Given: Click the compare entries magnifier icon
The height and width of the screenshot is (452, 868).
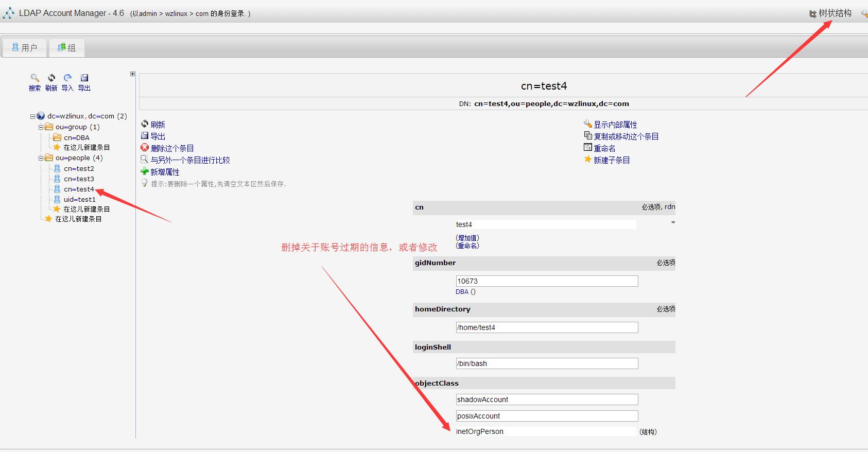Looking at the screenshot, I should coord(145,159).
